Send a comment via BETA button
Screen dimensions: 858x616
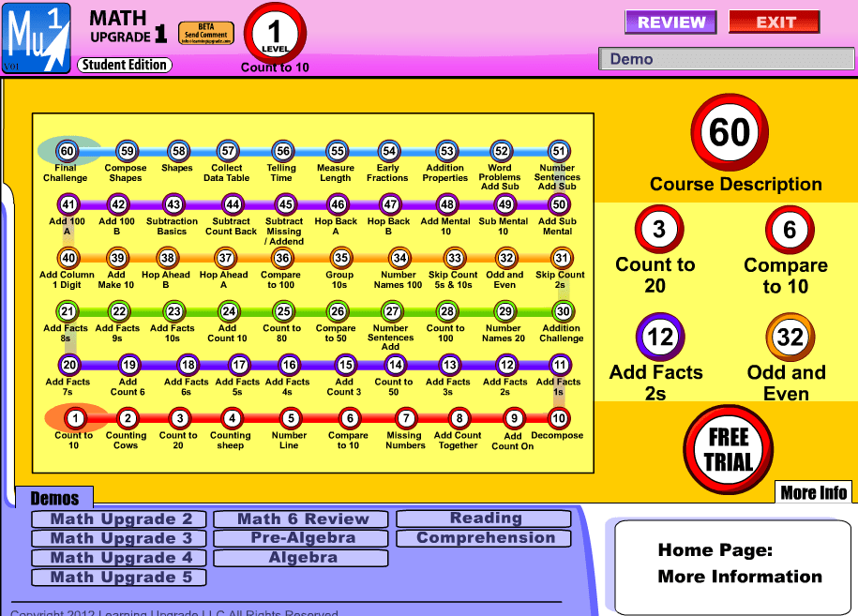coord(206,34)
